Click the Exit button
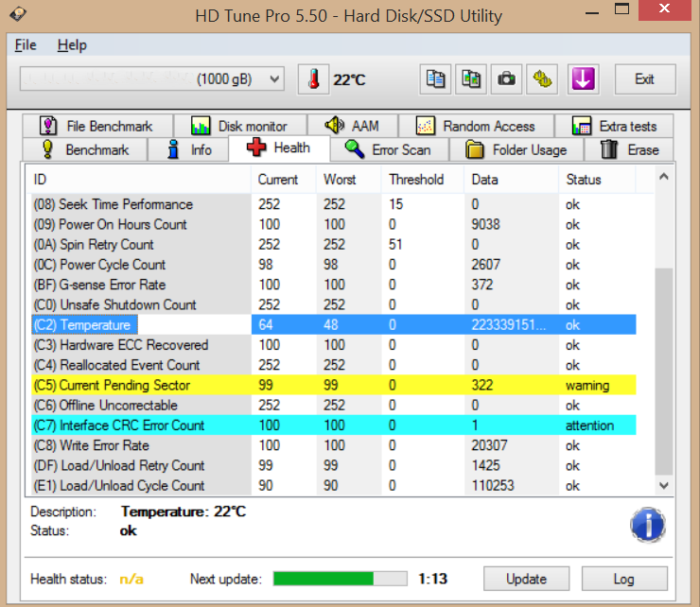This screenshot has height=607, width=700. [x=645, y=79]
